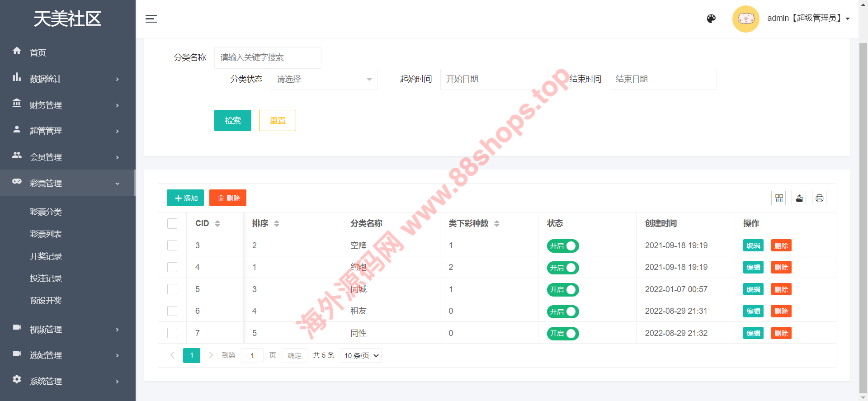Screen dimensions: 868x401
Task: Click the 开始日期 date input field
Action: 493,79
